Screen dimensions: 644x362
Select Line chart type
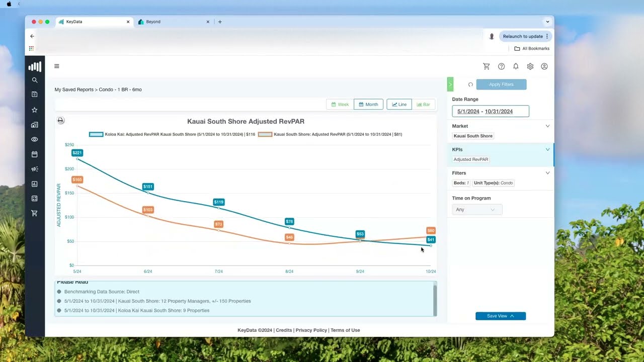click(399, 105)
